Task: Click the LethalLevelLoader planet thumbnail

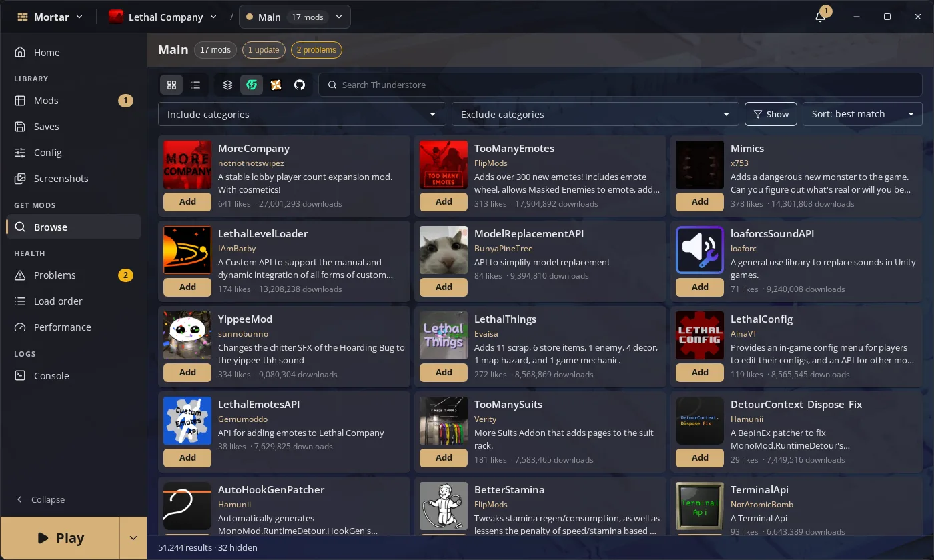Action: [x=187, y=250]
